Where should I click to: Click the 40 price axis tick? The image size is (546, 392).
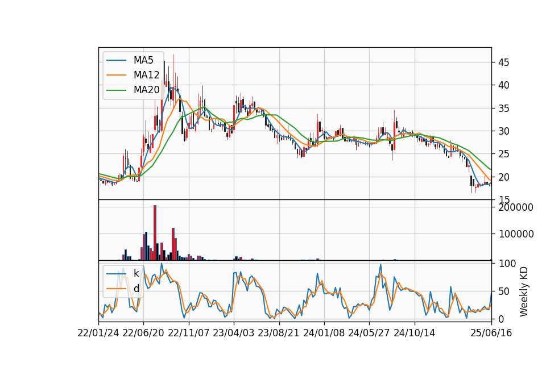pos(504,85)
